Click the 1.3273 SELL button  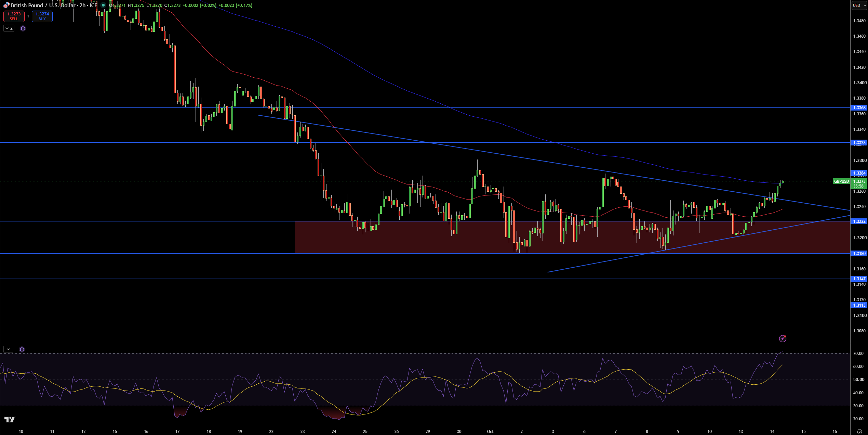pyautogui.click(x=14, y=16)
